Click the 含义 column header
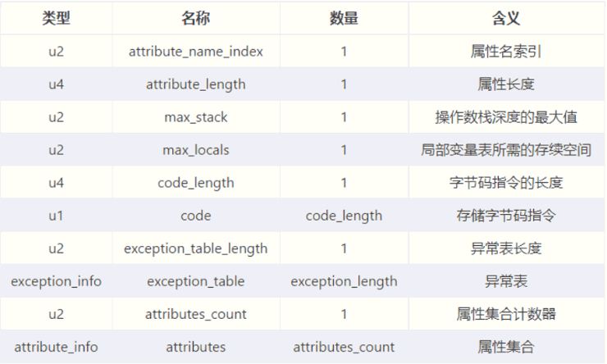 [x=506, y=18]
